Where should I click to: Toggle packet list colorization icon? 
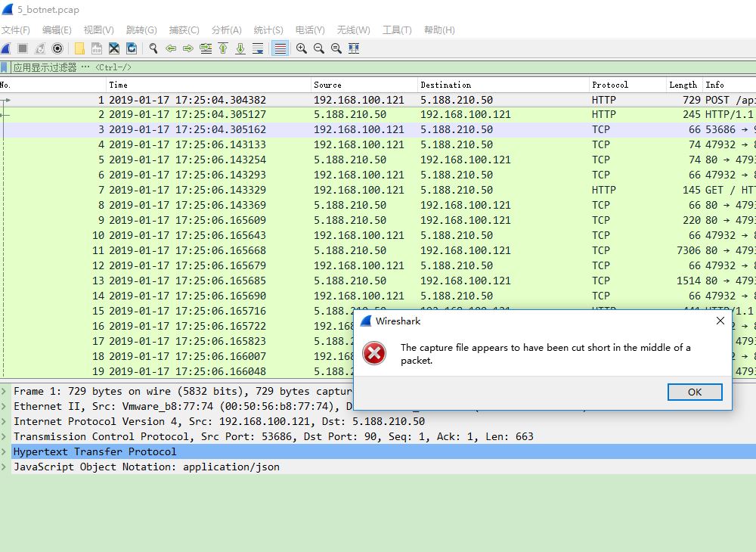coord(280,48)
